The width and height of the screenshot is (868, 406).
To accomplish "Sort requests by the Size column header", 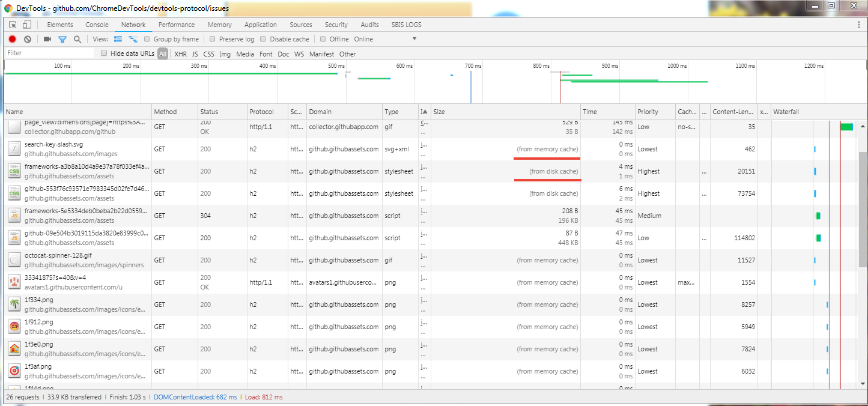I will [439, 111].
